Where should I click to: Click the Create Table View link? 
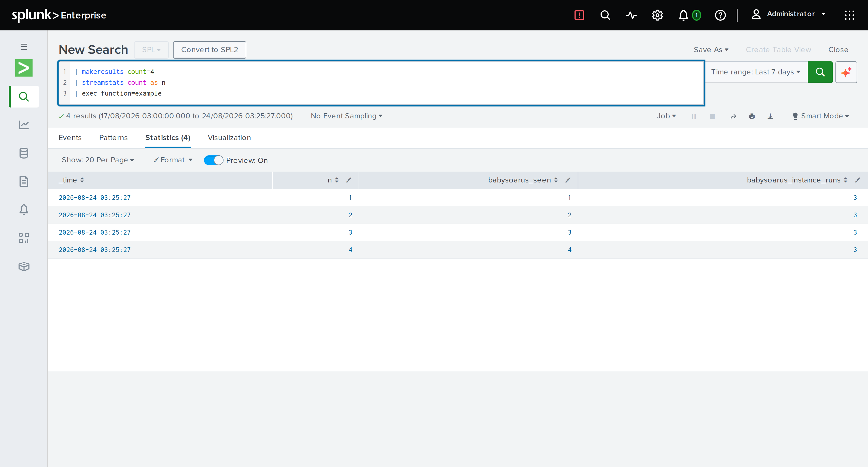click(778, 50)
